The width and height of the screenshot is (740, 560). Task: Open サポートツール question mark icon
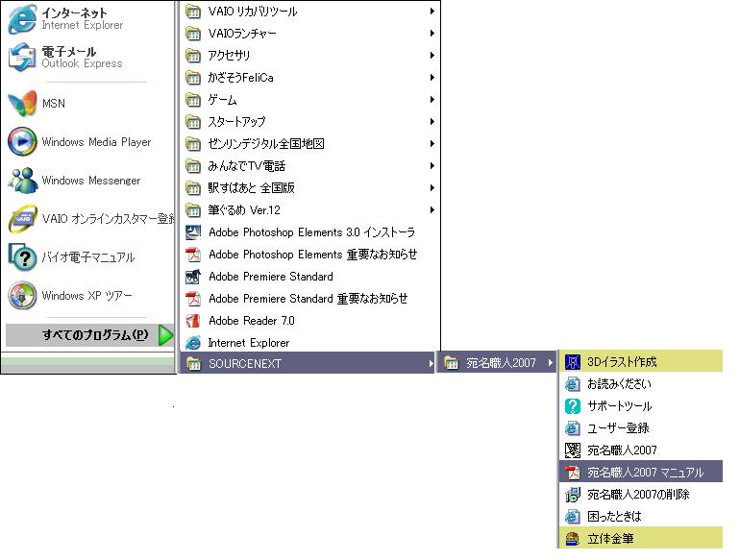573,406
